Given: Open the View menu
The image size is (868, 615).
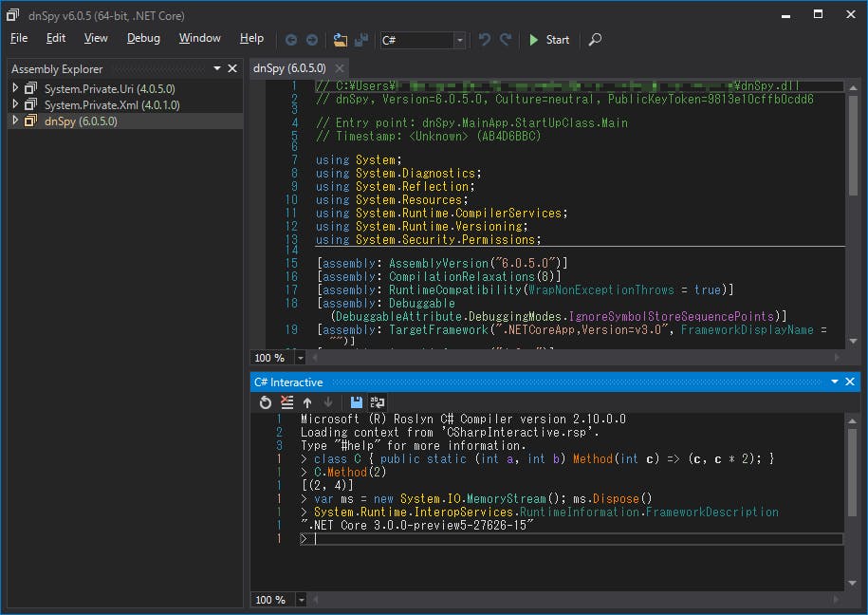Looking at the screenshot, I should click(96, 38).
